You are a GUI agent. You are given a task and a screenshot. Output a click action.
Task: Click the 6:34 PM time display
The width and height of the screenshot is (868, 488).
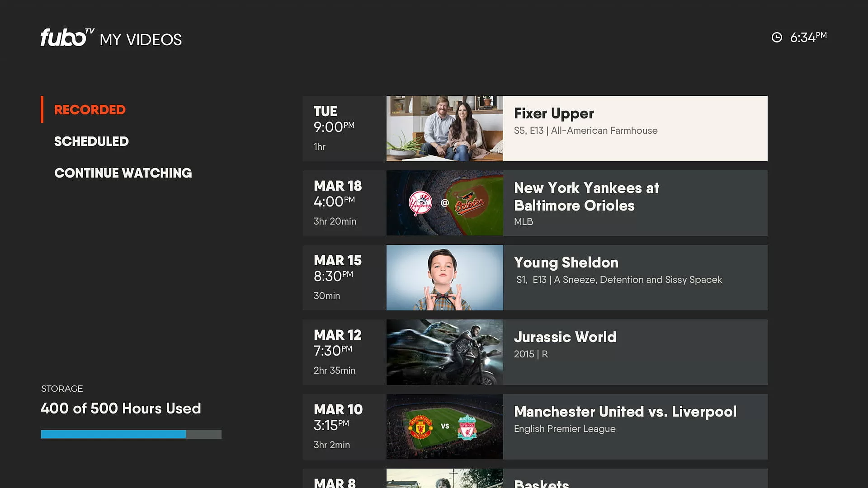pos(808,37)
